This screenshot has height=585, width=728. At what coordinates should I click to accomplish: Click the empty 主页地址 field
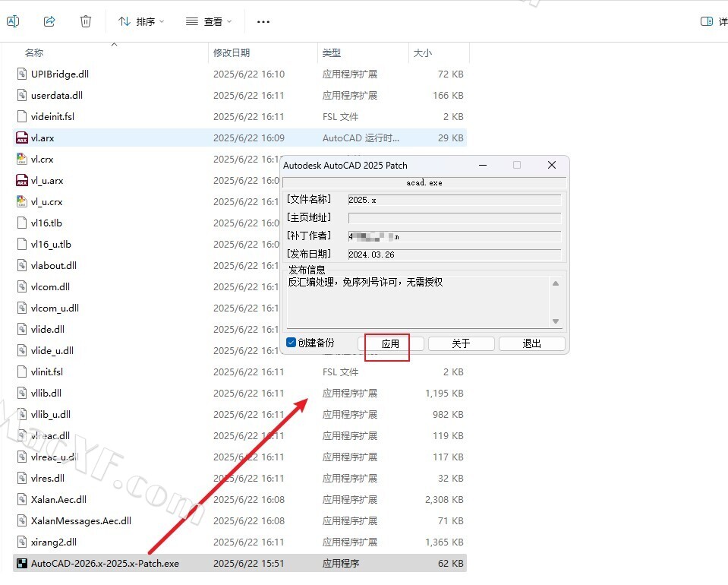455,218
